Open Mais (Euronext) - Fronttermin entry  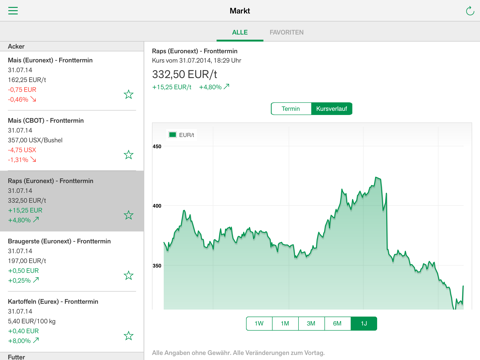click(72, 80)
